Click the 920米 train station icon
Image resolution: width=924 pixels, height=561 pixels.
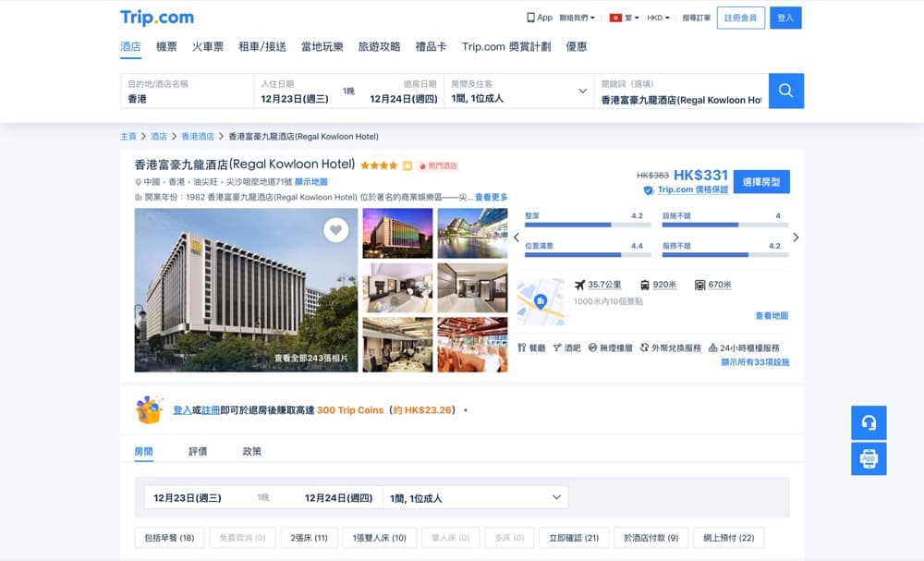pos(645,286)
